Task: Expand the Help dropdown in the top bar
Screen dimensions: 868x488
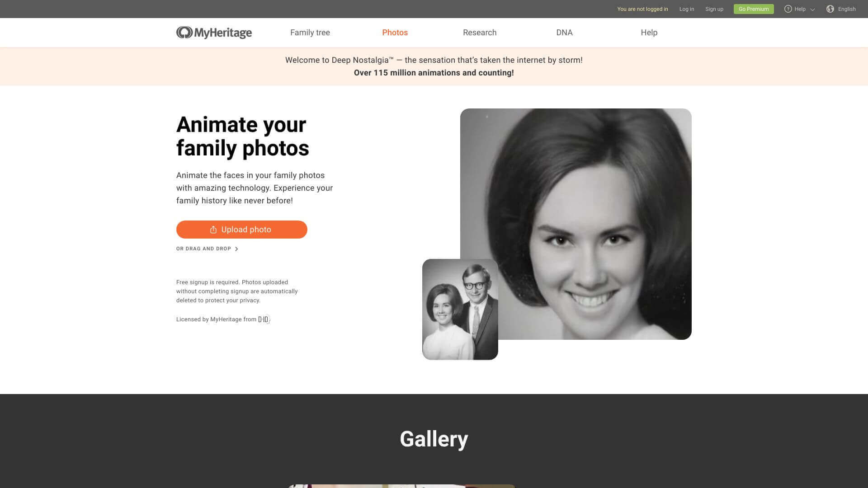Action: 799,9
